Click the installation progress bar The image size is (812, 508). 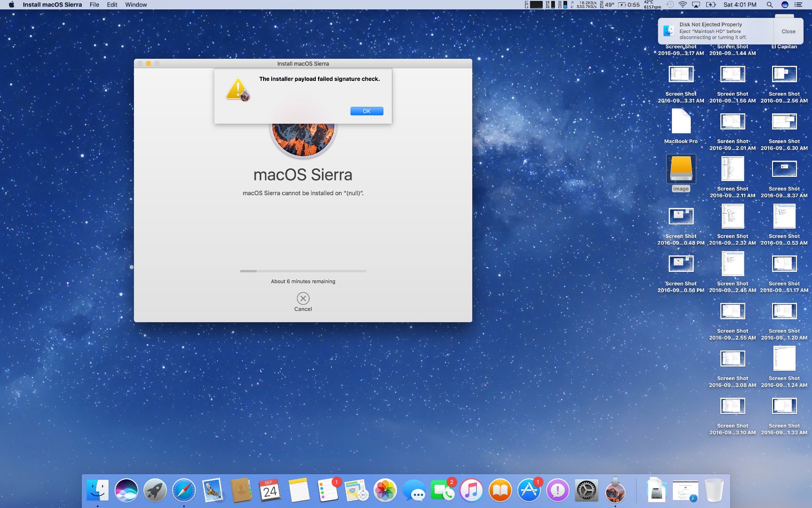point(303,271)
